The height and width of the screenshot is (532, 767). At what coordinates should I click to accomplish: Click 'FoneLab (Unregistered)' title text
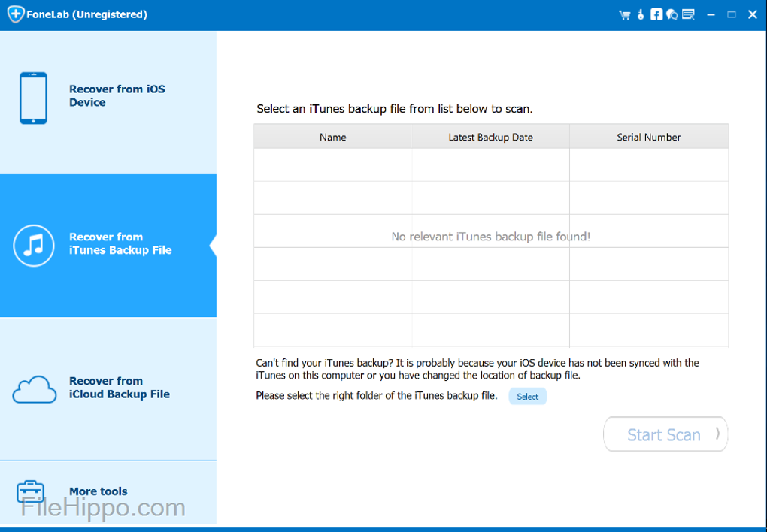pyautogui.click(x=86, y=14)
